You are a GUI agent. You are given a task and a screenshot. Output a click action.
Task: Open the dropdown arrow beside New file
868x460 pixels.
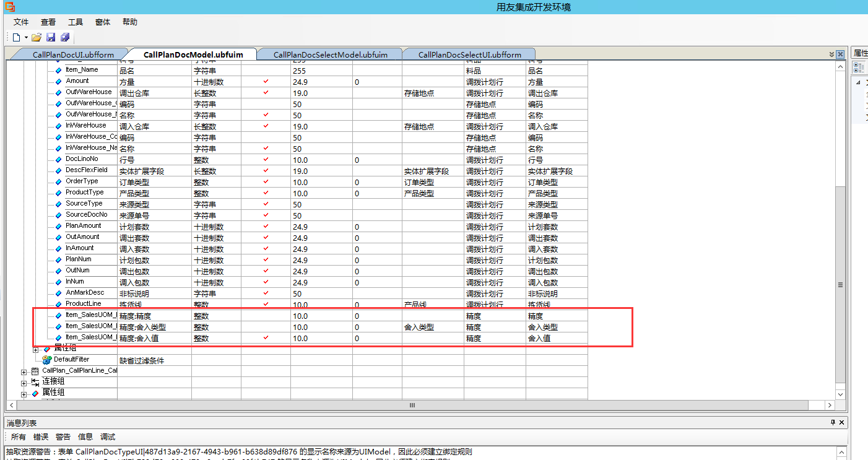[x=26, y=38]
